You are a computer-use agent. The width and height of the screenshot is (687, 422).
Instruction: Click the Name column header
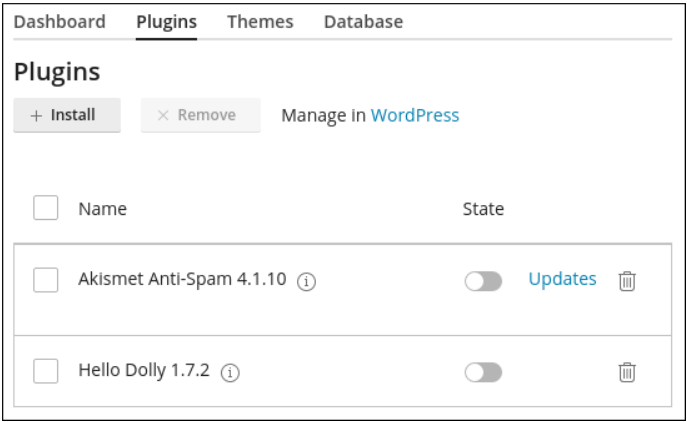coord(102,209)
